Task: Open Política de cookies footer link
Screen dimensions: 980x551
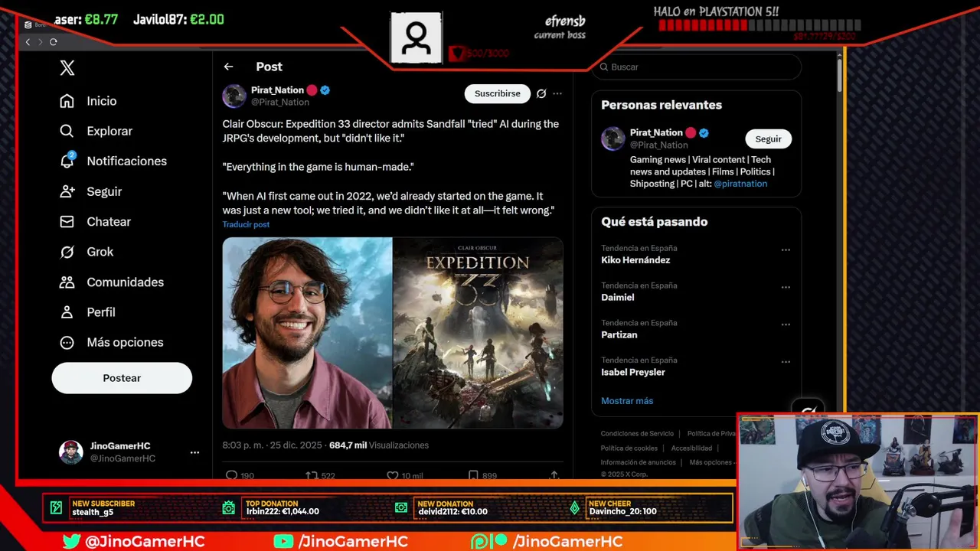Action: pyautogui.click(x=629, y=448)
